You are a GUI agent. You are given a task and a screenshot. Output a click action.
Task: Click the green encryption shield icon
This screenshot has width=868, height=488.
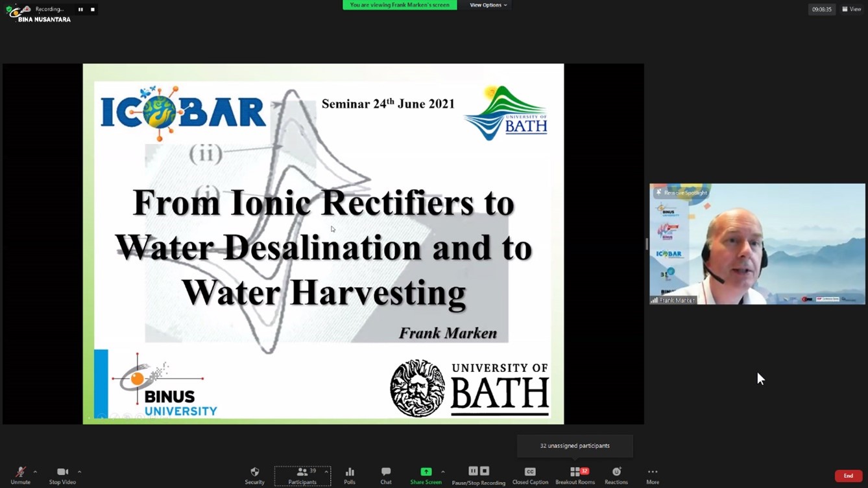click(9, 10)
